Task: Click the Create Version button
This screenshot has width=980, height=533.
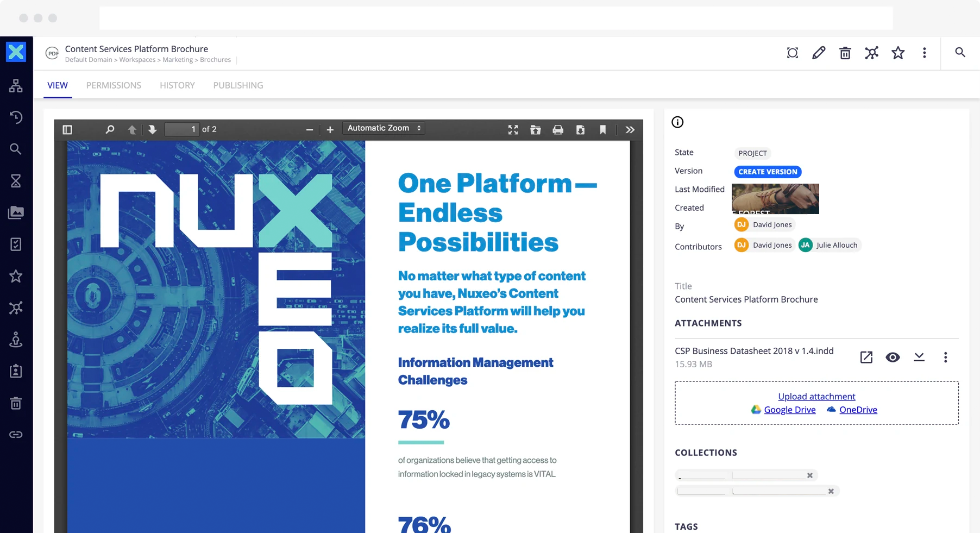Action: click(x=767, y=172)
